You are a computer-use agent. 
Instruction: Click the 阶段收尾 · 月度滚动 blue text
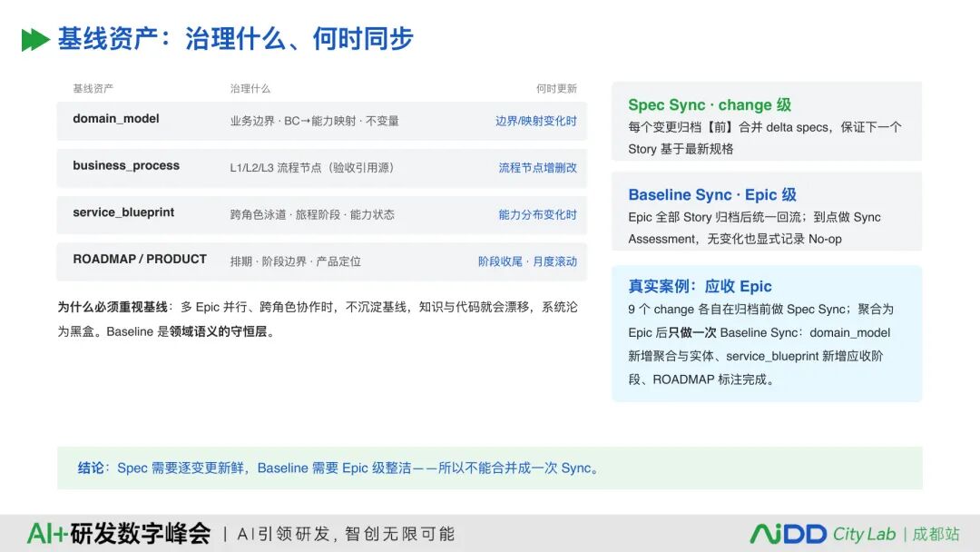527,261
